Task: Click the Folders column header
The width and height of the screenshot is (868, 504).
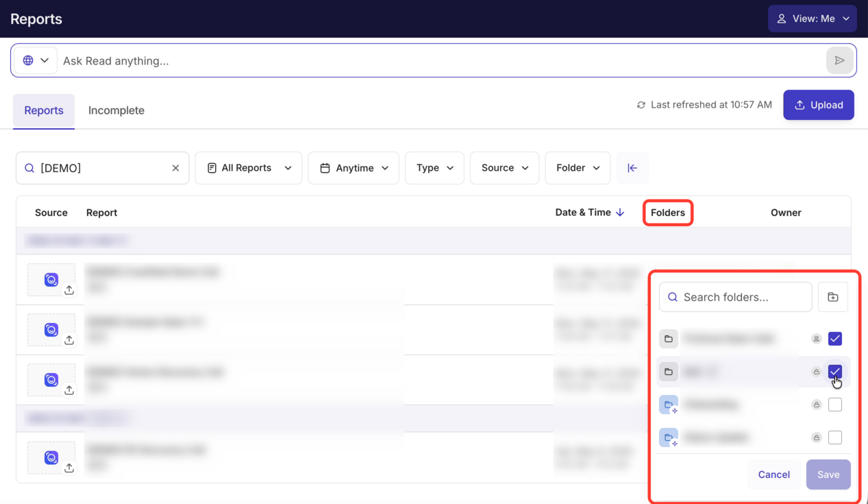Action: [x=668, y=213]
